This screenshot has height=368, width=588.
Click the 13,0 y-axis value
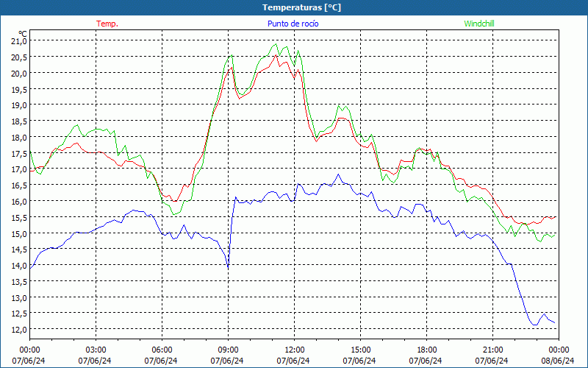point(20,297)
